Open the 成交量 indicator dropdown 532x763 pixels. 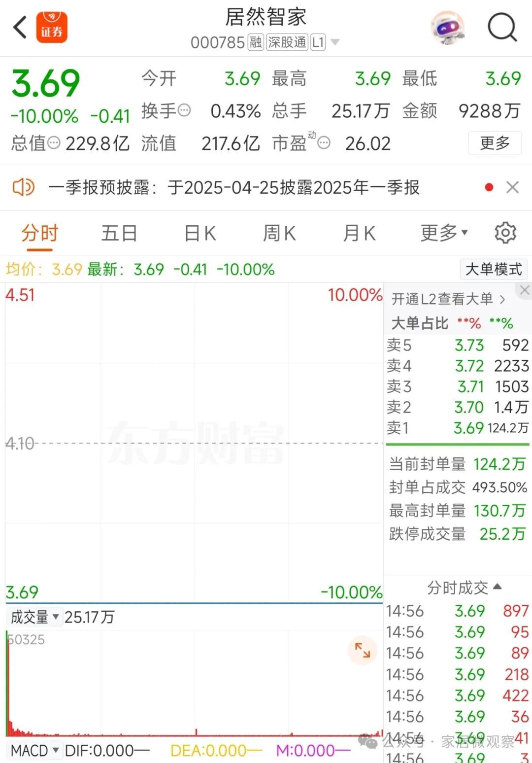click(x=34, y=617)
